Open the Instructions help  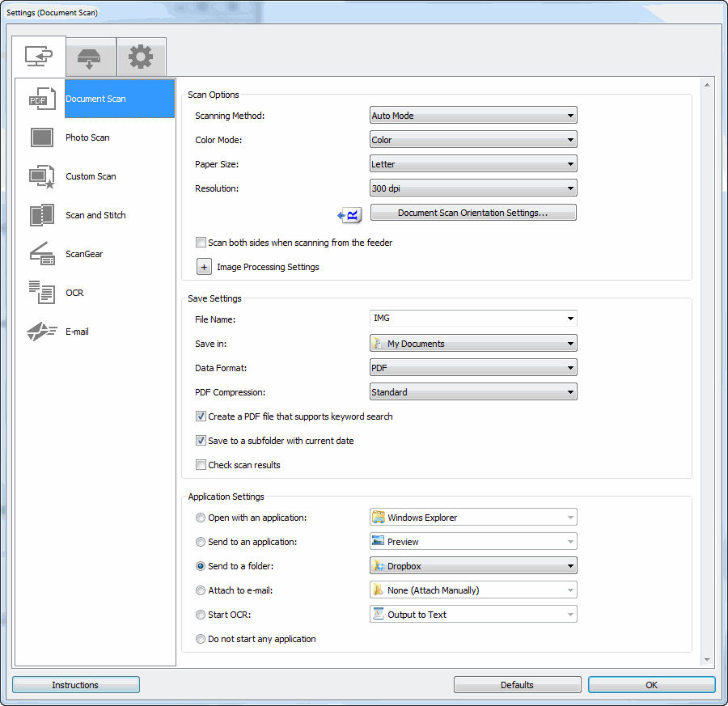click(x=75, y=684)
